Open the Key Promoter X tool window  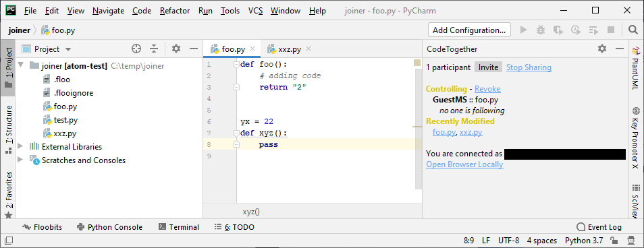point(636,137)
